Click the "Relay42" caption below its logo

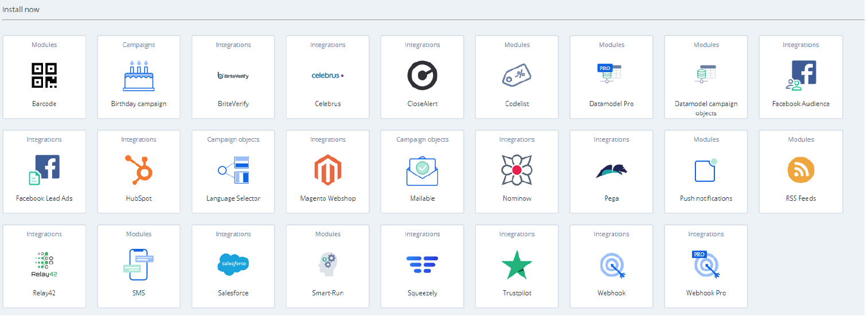44,294
